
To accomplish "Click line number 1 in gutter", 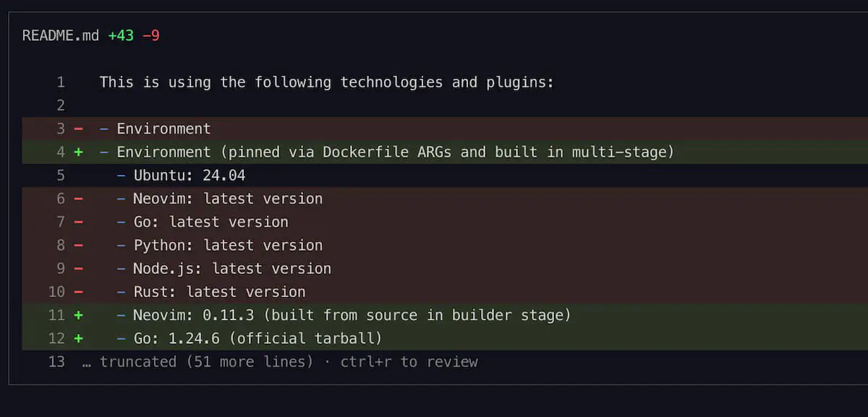I will 61,82.
